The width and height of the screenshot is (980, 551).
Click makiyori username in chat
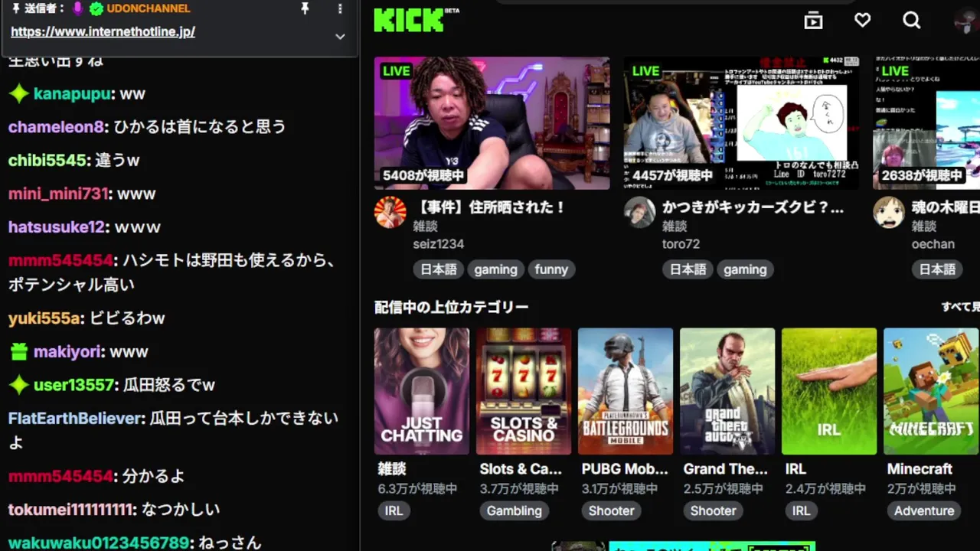click(67, 352)
